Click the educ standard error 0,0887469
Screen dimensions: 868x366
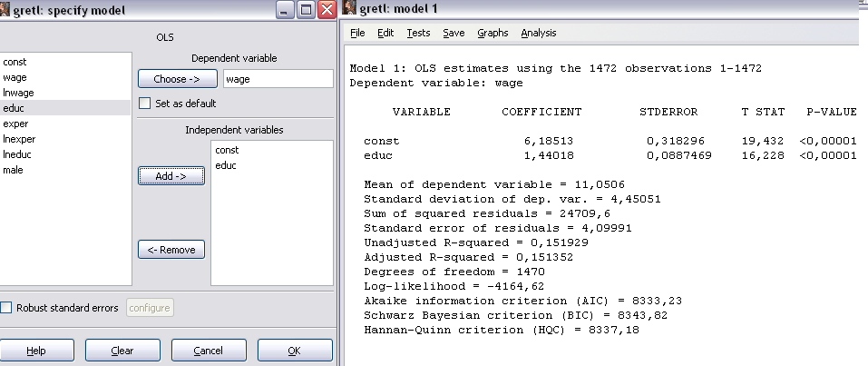tap(679, 156)
